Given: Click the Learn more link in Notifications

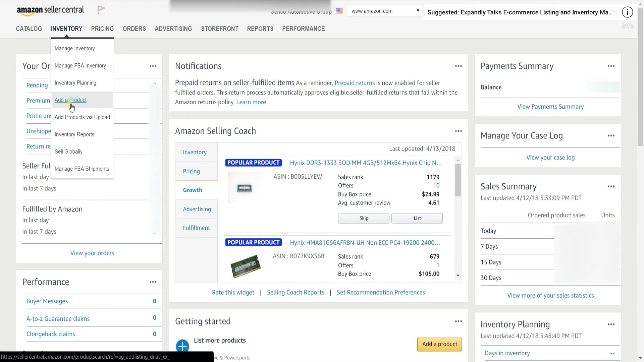Looking at the screenshot, I should (x=251, y=102).
